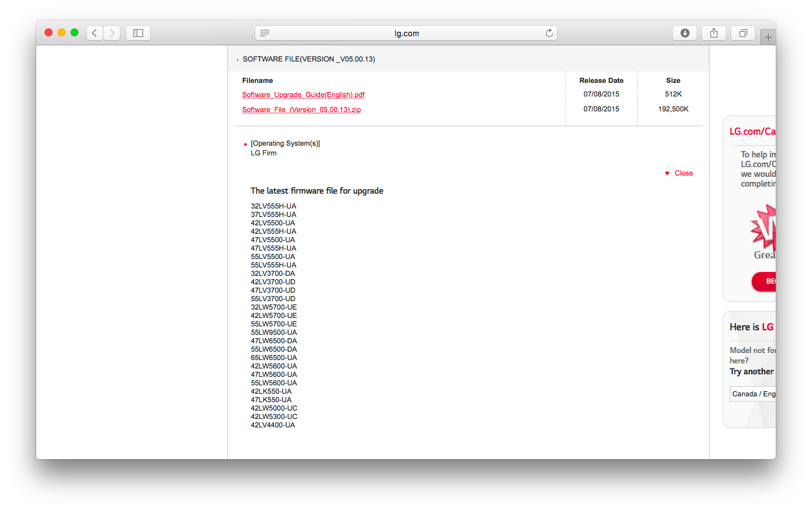The width and height of the screenshot is (812, 511).
Task: Select model 55LW5600-UA text
Action: [x=274, y=383]
